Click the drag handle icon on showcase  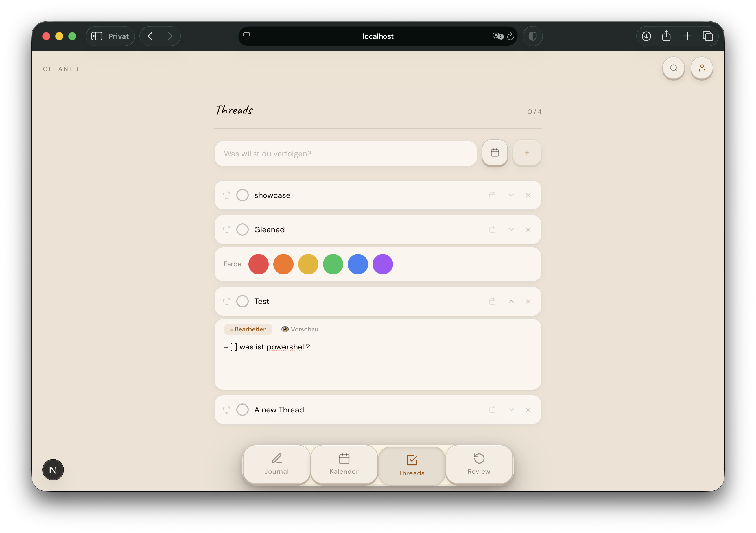click(226, 195)
